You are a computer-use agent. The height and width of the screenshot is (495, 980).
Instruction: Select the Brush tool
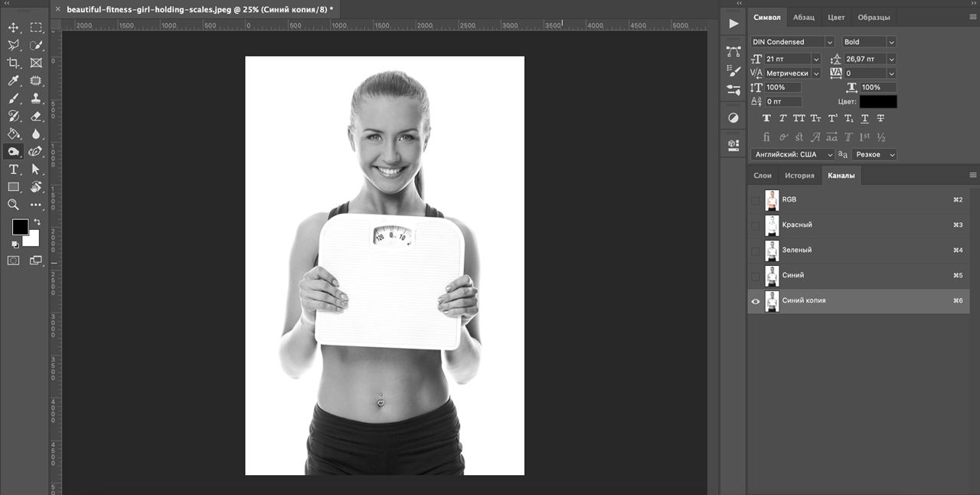13,98
